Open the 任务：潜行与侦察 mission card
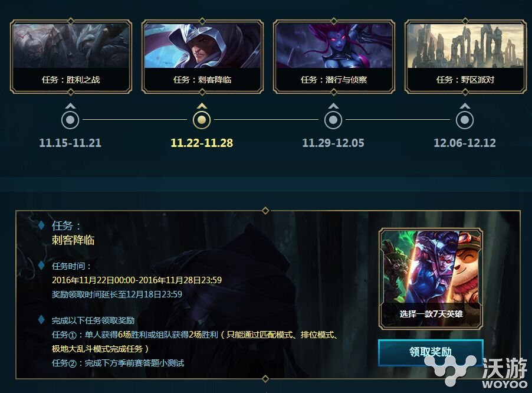This screenshot has width=532, height=393. [334, 56]
